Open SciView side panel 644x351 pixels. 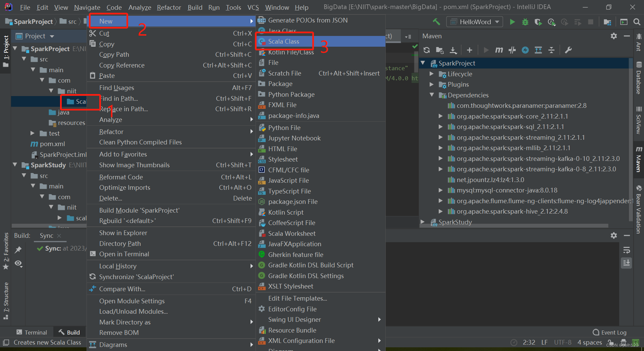pyautogui.click(x=639, y=120)
